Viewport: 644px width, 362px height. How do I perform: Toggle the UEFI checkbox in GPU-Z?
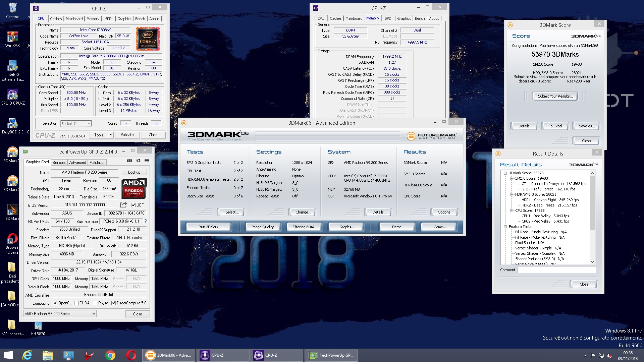tap(133, 205)
